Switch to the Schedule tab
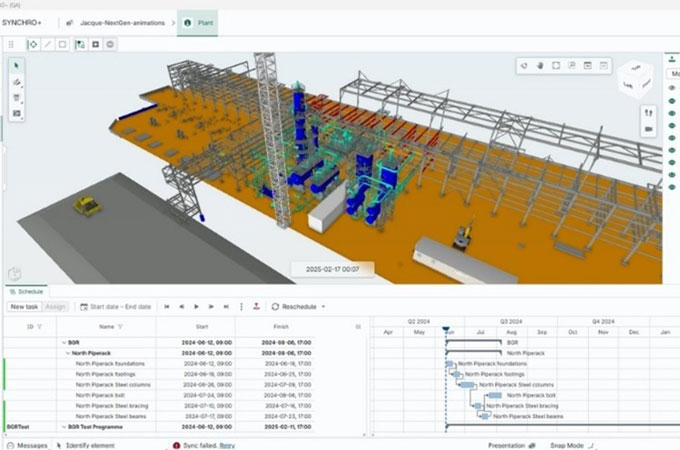The image size is (680, 450). (27, 291)
